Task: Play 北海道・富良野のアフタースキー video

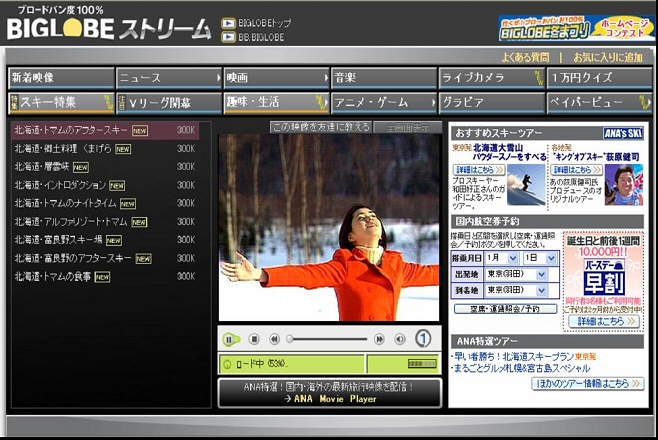Action: click(105, 258)
